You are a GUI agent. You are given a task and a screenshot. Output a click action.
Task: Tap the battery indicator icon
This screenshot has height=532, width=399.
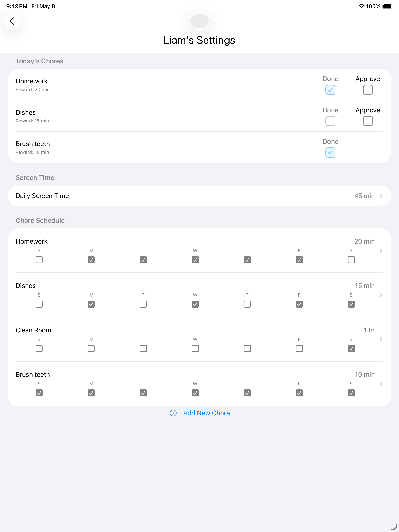point(388,6)
